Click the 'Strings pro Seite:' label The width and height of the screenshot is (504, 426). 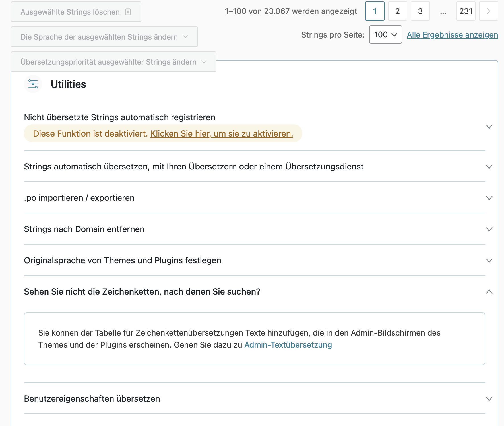pos(333,35)
